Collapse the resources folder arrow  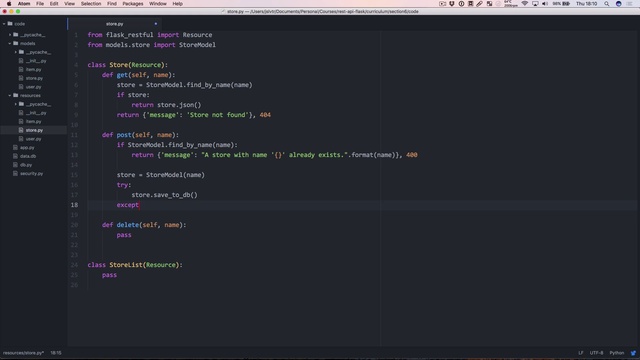(x=10, y=95)
